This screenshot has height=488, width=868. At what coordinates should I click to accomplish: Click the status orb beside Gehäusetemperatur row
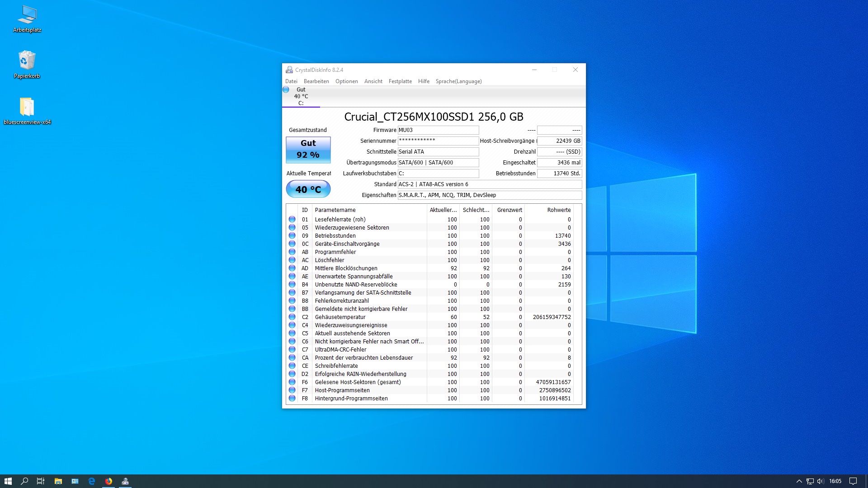(292, 317)
